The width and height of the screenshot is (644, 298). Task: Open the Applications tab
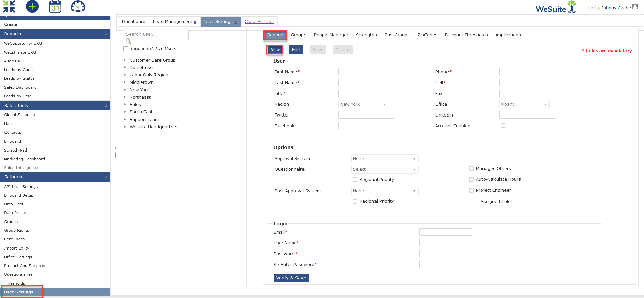coord(508,35)
